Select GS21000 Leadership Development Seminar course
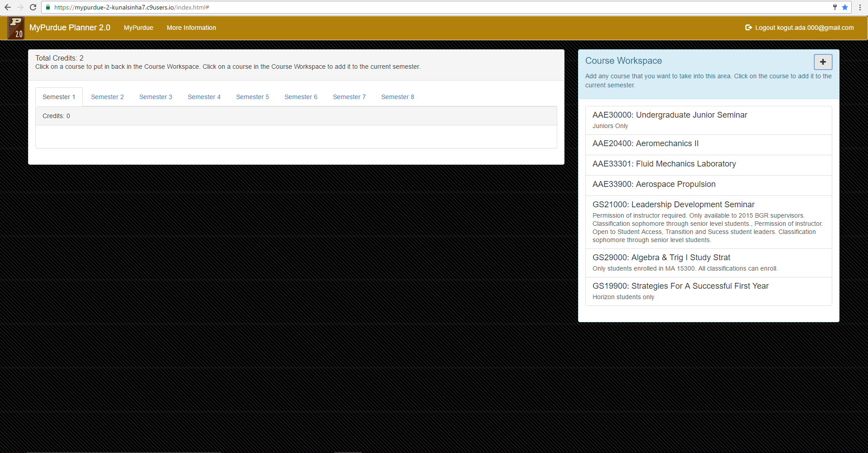The height and width of the screenshot is (453, 868). (708, 222)
